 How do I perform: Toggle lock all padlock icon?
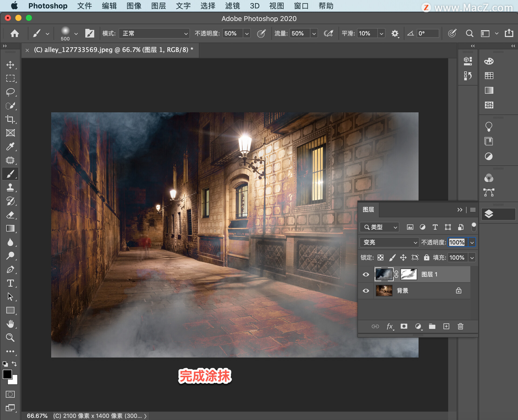(x=427, y=257)
